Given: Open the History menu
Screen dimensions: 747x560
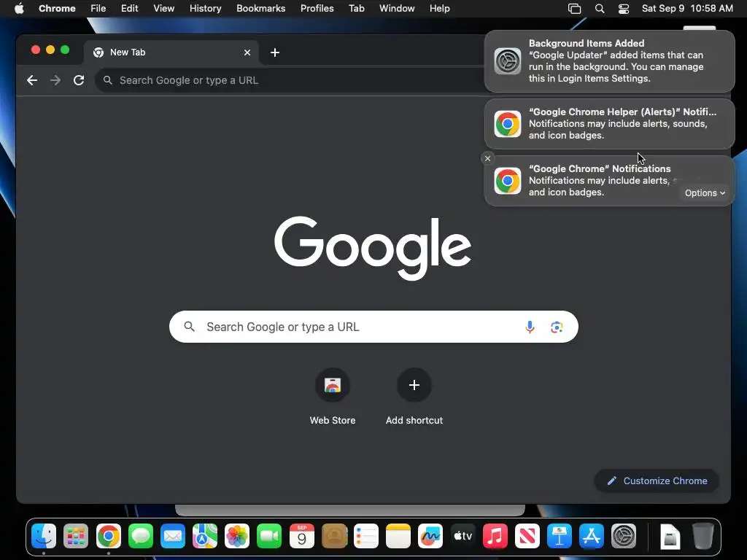Looking at the screenshot, I should tap(205, 9).
